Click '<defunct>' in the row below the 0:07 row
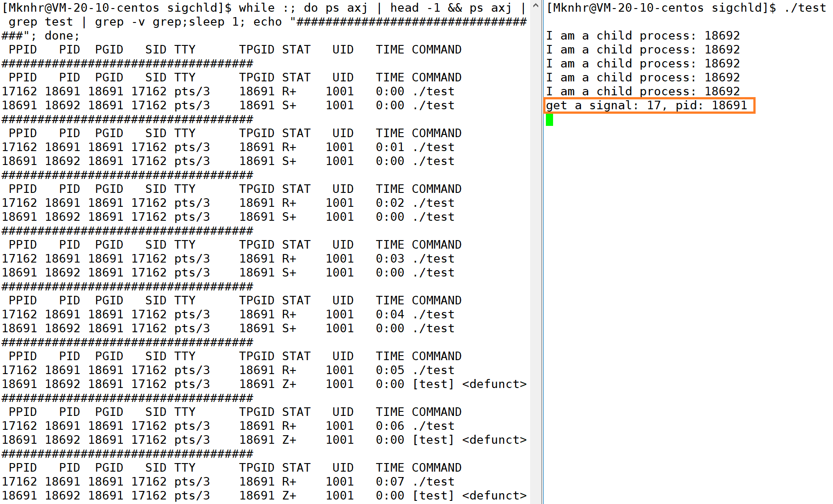Image resolution: width=833 pixels, height=504 pixels. tap(494, 496)
